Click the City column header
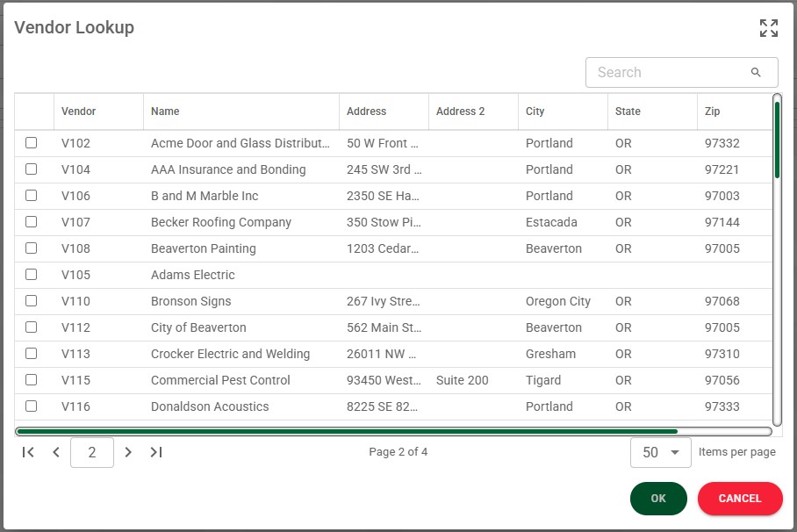The width and height of the screenshot is (797, 532). pyautogui.click(x=535, y=111)
